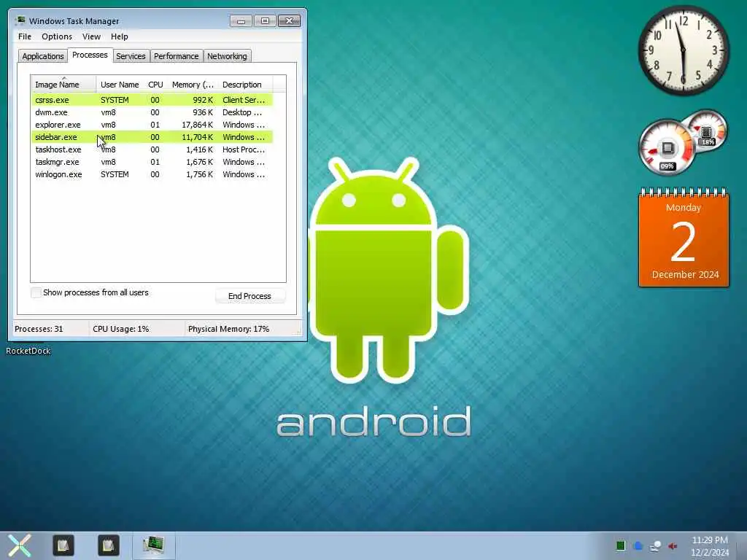Click the blue tray icon
747x560 pixels.
point(638,545)
